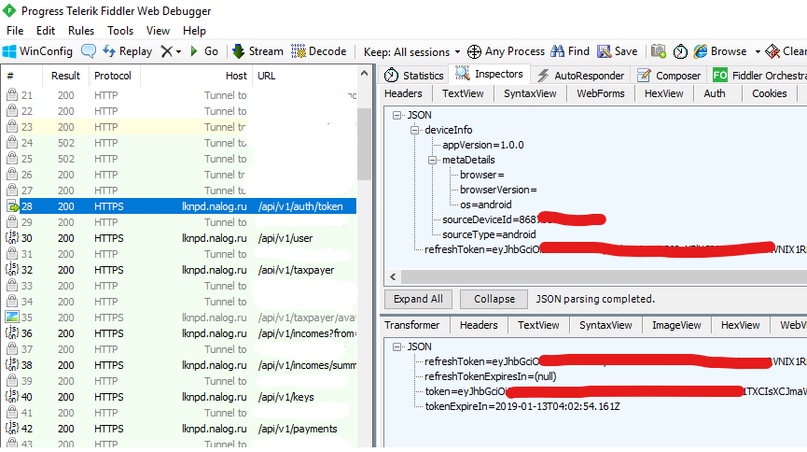807x452 pixels.
Task: Sort sessions by Result column header
Action: (65, 76)
